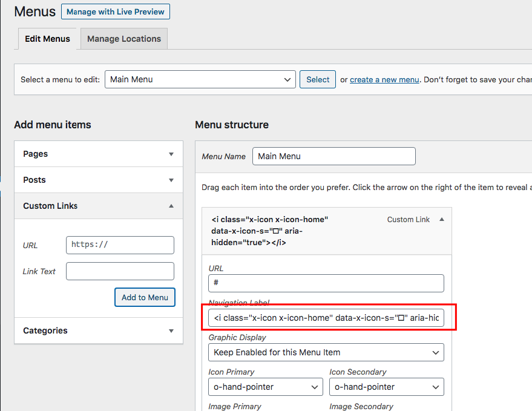Viewport: 532px width, 411px height.
Task: Open the Manage Locations tab
Action: (x=124, y=39)
